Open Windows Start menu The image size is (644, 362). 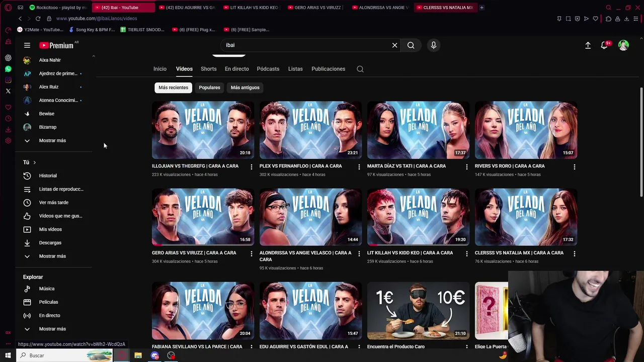(x=8, y=355)
